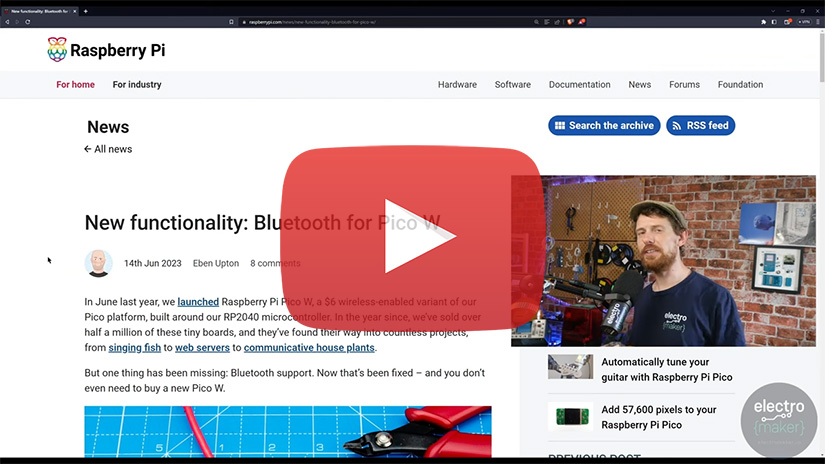Image resolution: width=825 pixels, height=464 pixels.
Task: Expand the tab search chevron
Action: click(x=773, y=11)
